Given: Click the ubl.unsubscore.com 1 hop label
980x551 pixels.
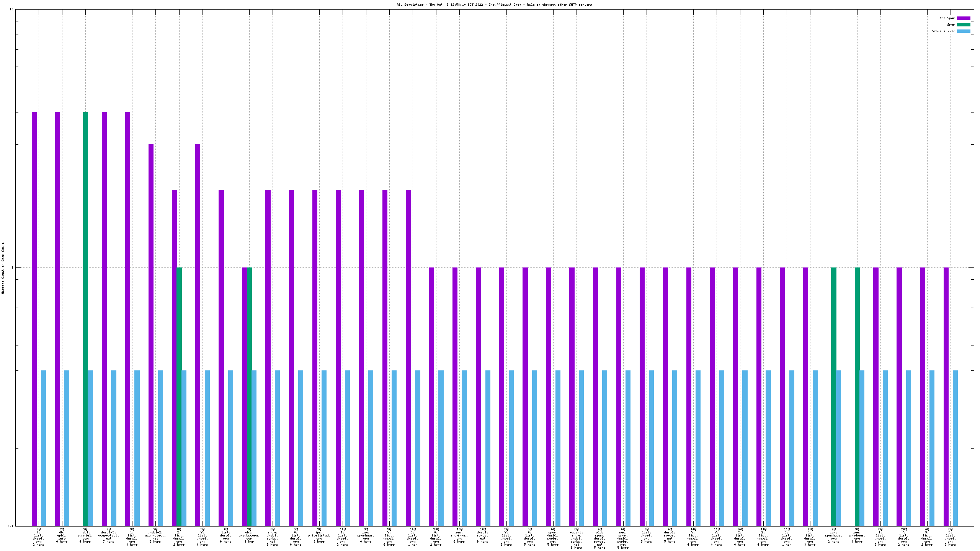Looking at the screenshot, I should [249, 535].
